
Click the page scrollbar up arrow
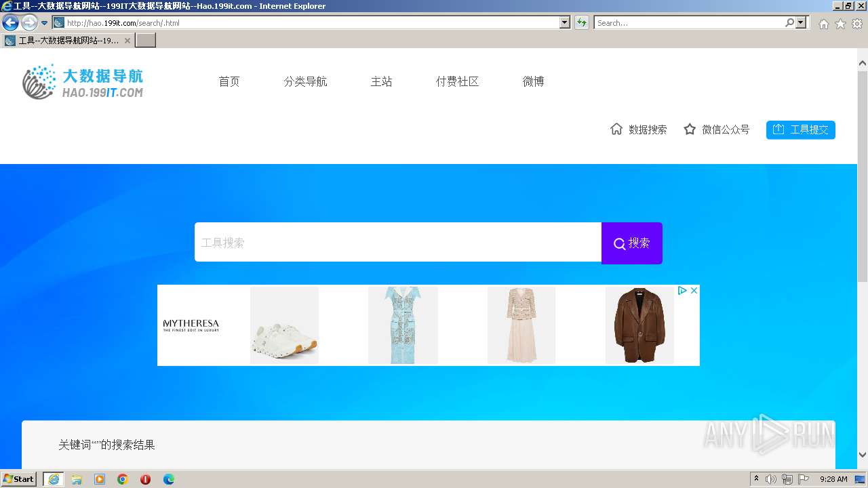pos(863,64)
